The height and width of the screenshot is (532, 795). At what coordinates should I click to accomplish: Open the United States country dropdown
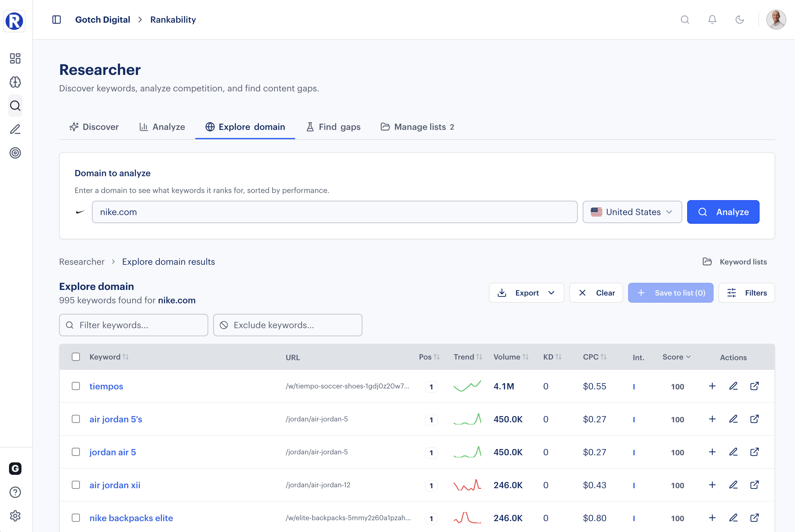(632, 212)
